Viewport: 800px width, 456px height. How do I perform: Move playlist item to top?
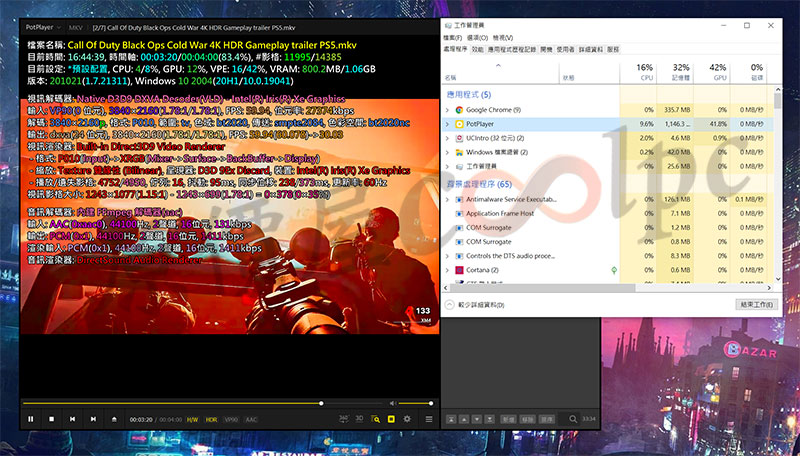click(451, 419)
